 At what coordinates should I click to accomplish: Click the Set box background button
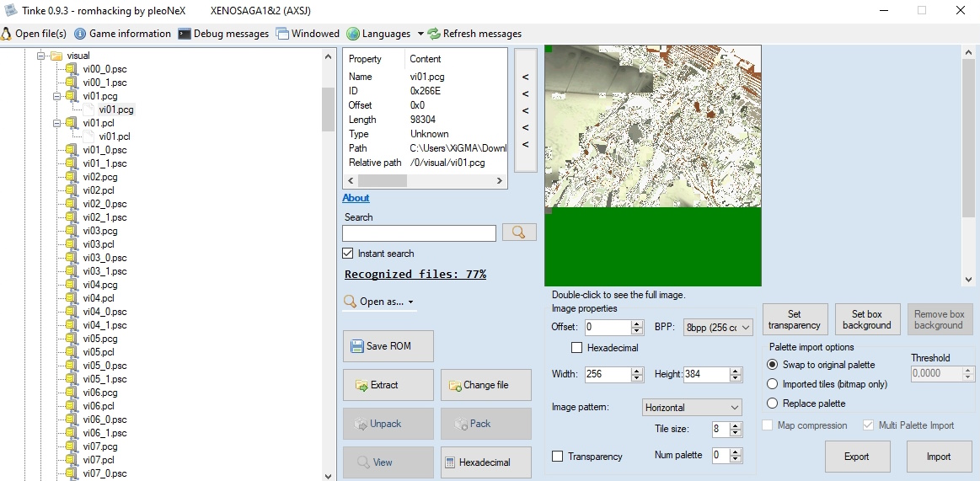coord(867,319)
